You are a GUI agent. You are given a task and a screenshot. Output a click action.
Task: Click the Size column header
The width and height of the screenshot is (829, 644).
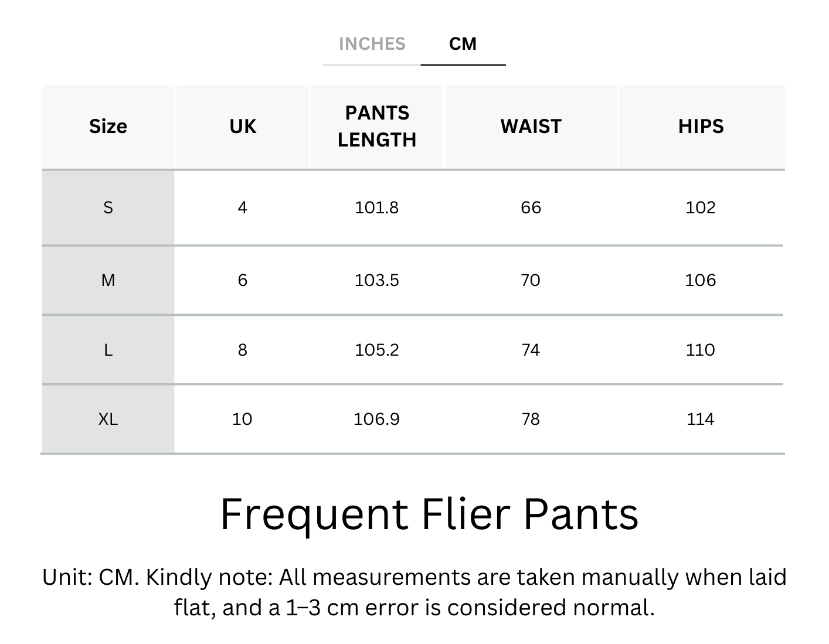[108, 127]
